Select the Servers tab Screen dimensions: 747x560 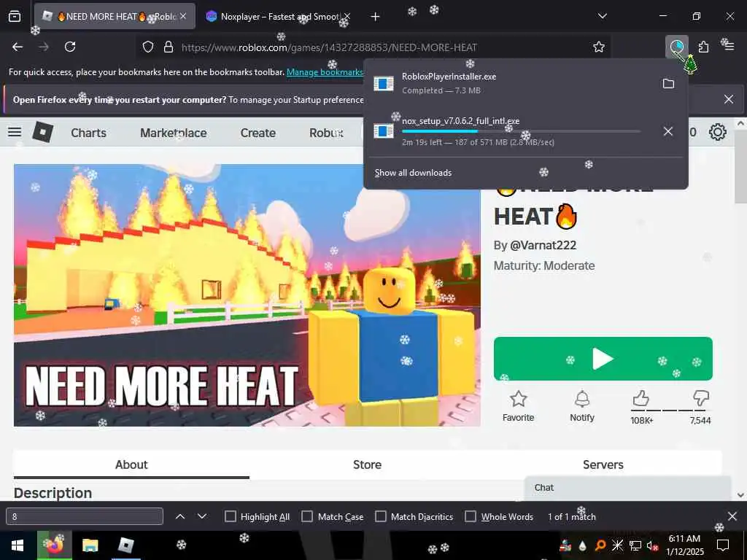click(603, 464)
